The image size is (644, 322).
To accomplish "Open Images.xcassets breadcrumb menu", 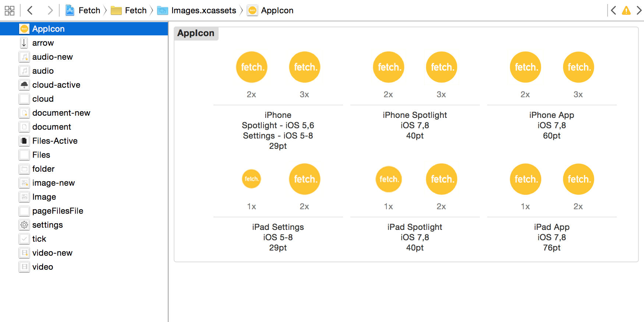I will coord(197,10).
